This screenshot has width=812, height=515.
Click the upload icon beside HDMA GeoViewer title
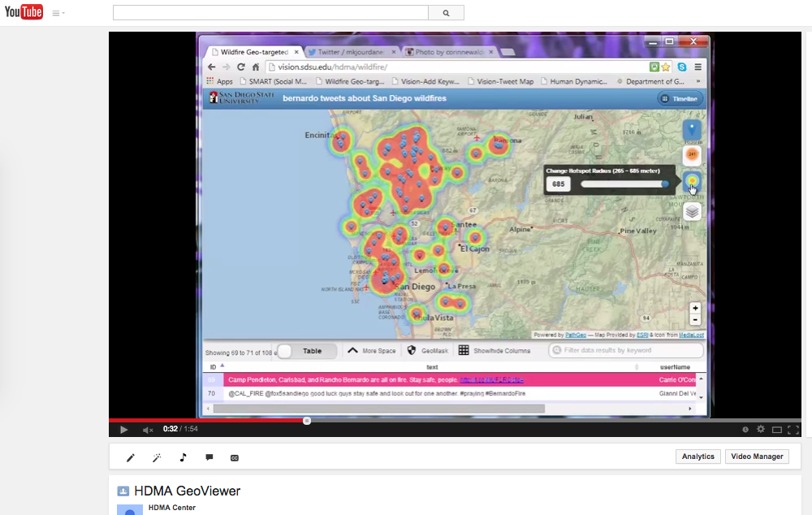[x=123, y=491]
